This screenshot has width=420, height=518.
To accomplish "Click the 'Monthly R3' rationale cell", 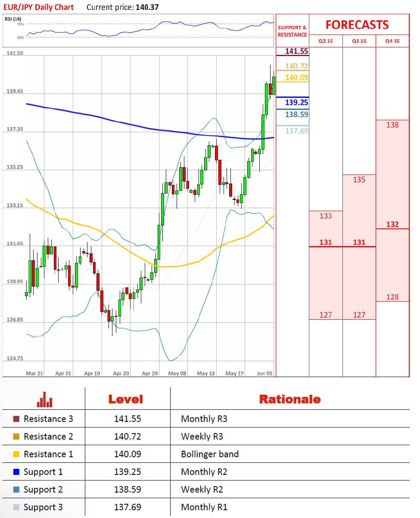I will coord(204,419).
